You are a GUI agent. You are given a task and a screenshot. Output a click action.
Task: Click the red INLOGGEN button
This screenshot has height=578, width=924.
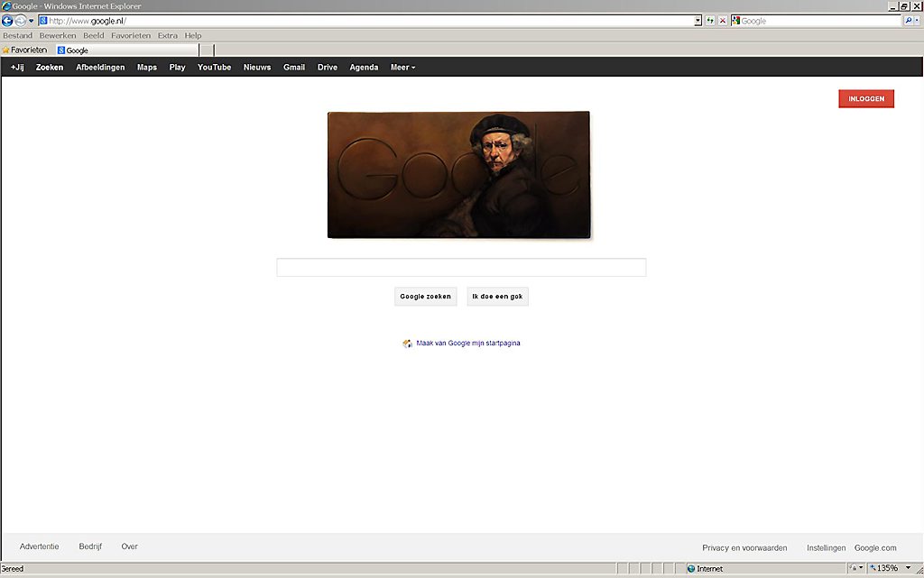866,99
